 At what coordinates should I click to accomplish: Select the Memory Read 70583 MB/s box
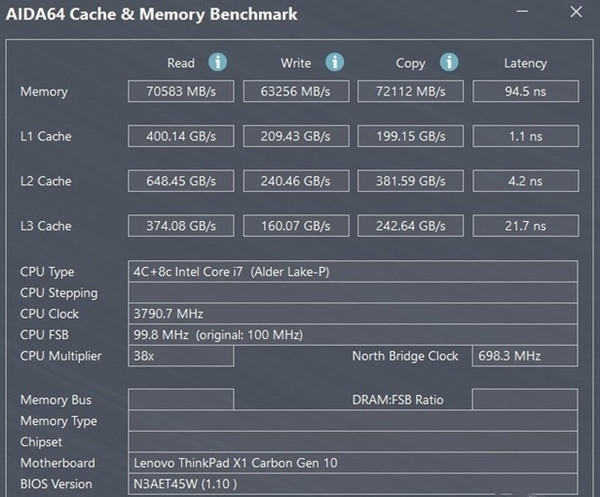pos(181,92)
